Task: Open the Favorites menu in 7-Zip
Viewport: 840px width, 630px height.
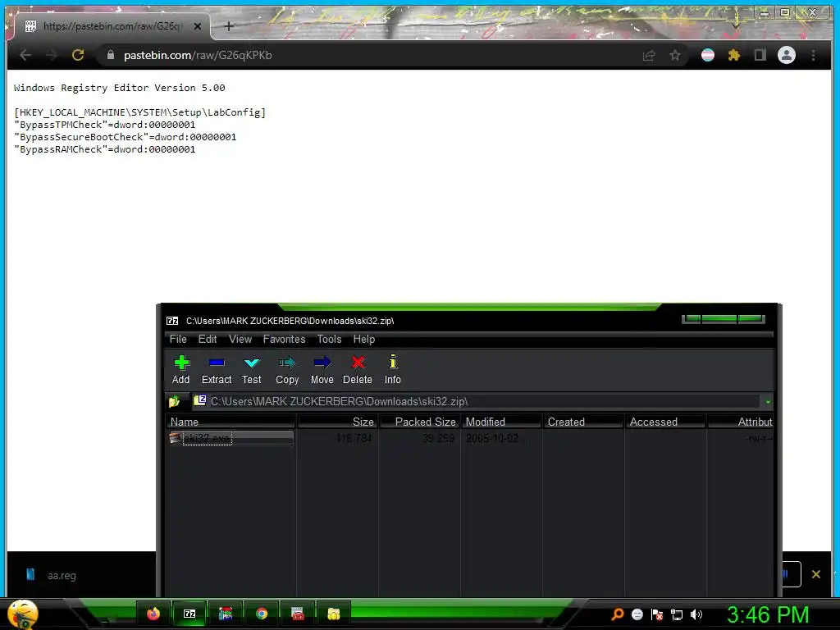Action: (x=284, y=339)
